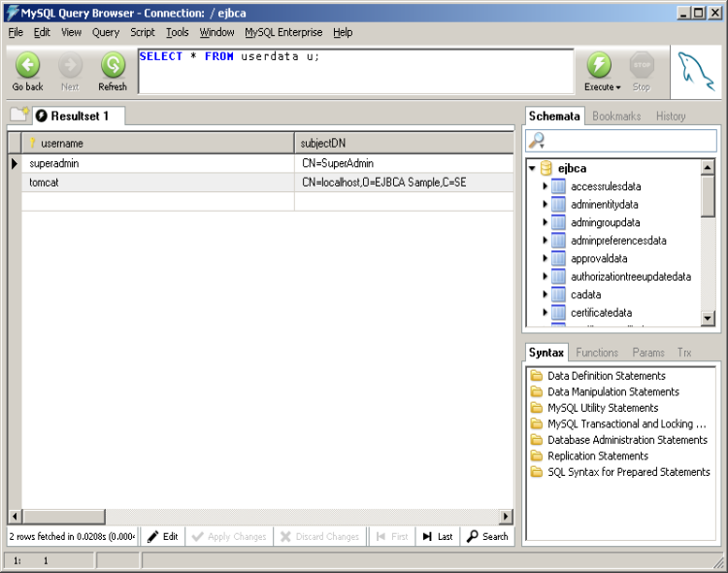Expand the admingroupdata table node
The width and height of the screenshot is (728, 573).
click(x=546, y=222)
